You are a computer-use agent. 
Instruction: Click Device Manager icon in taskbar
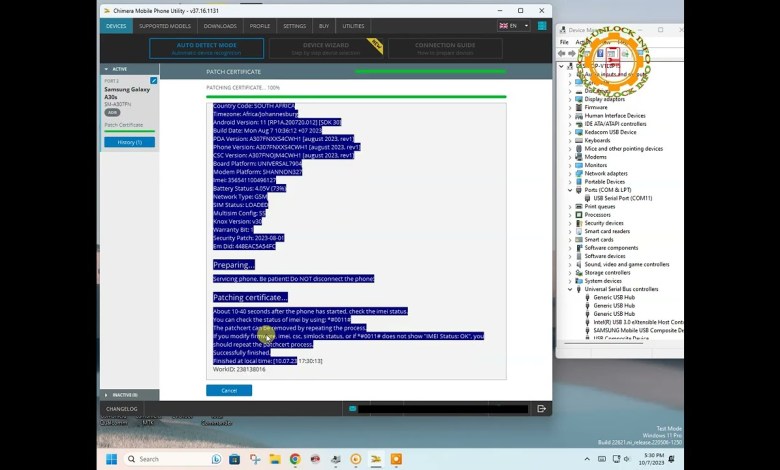(336, 459)
